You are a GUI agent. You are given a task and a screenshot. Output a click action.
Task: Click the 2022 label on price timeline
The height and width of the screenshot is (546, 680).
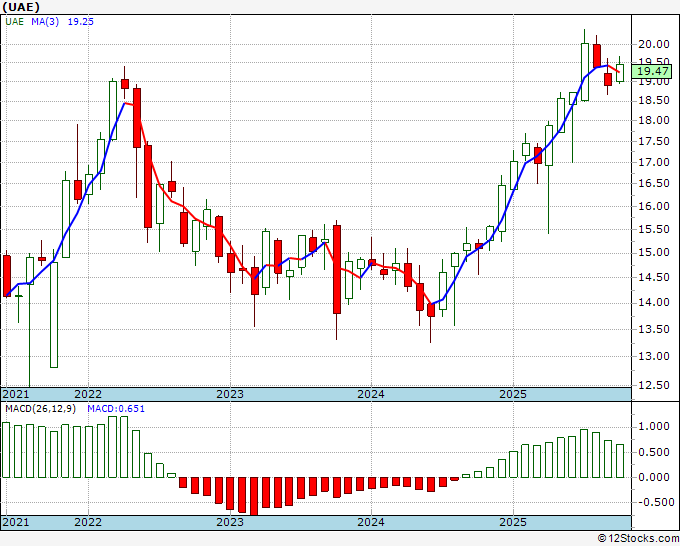88,394
